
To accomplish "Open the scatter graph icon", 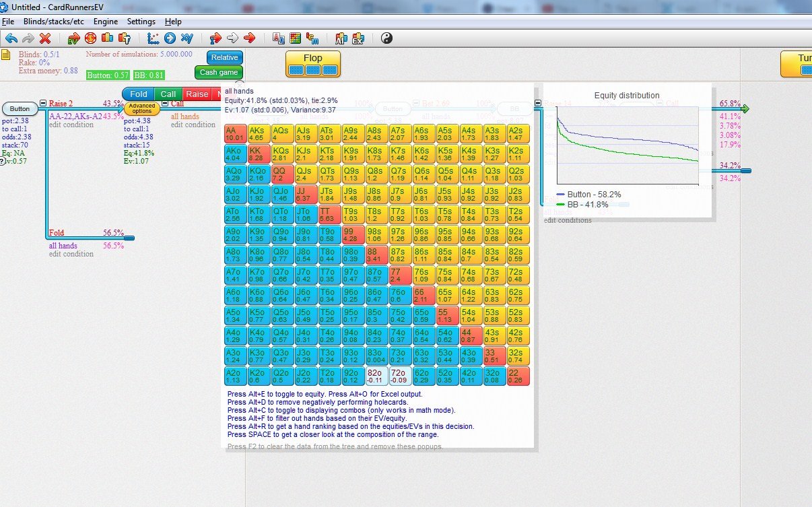I will coord(153,38).
